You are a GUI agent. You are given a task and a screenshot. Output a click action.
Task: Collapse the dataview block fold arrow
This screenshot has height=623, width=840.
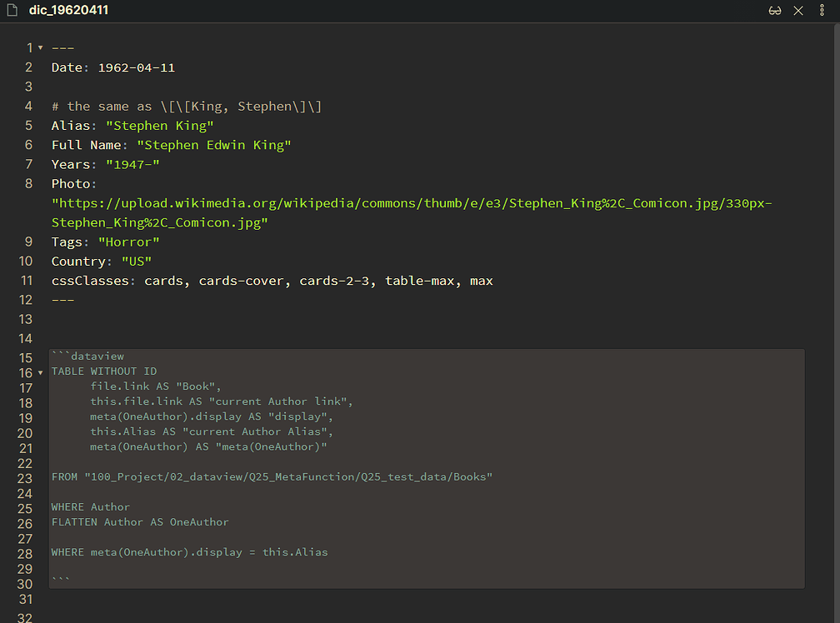pyautogui.click(x=39, y=373)
